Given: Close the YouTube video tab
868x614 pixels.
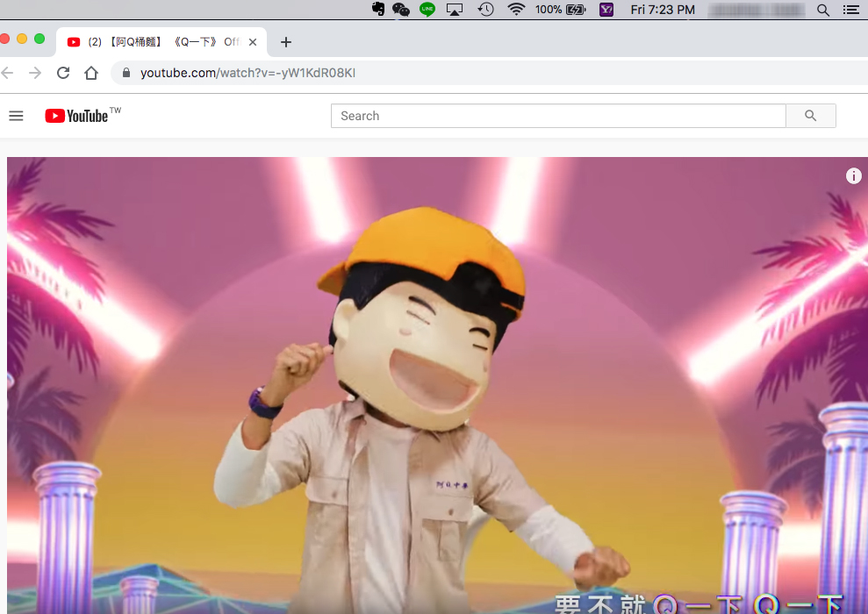Looking at the screenshot, I should [254, 42].
